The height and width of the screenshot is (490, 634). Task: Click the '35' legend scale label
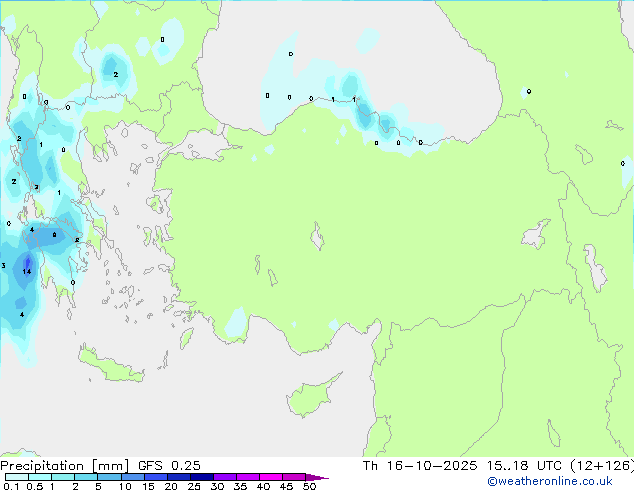(240, 486)
